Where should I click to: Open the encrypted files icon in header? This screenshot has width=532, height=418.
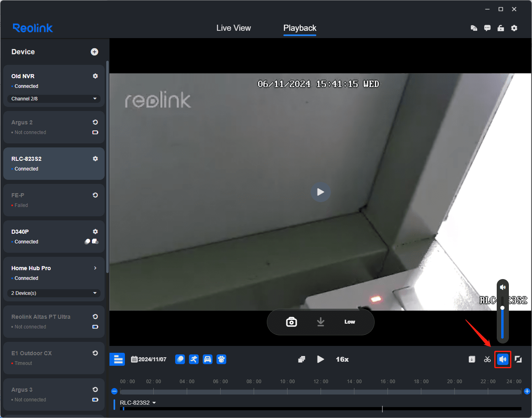pyautogui.click(x=474, y=28)
